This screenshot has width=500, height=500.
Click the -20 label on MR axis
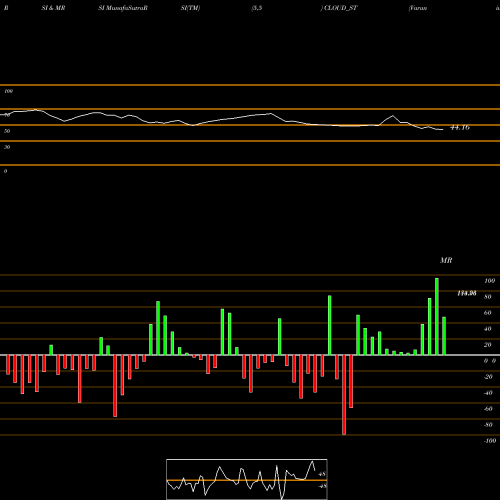click(488, 377)
